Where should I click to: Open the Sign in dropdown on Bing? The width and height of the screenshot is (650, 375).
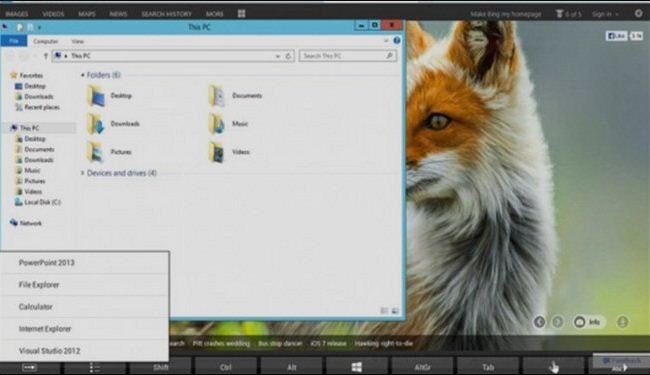click(x=605, y=14)
